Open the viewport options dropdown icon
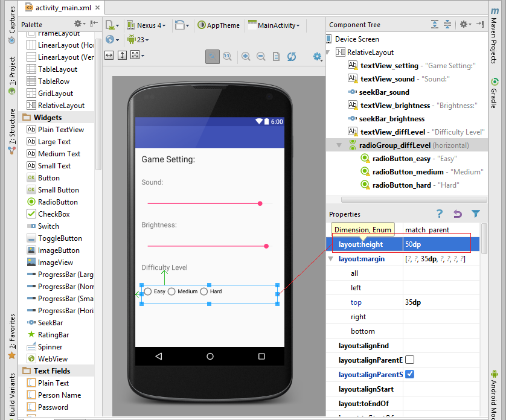 137,55
